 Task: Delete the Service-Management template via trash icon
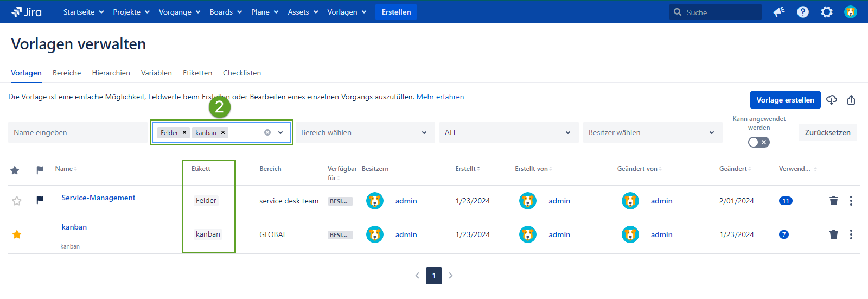coord(834,201)
